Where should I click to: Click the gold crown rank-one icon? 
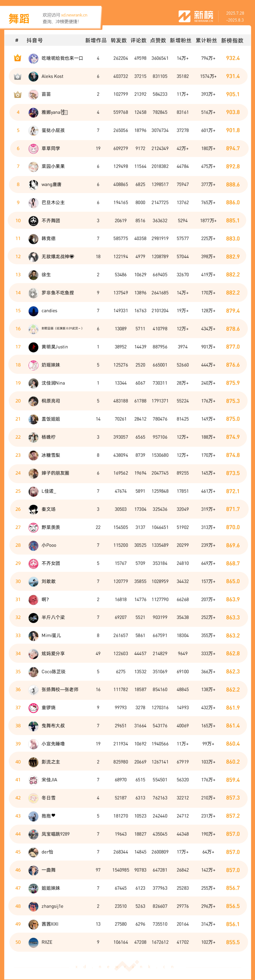pos(17,58)
